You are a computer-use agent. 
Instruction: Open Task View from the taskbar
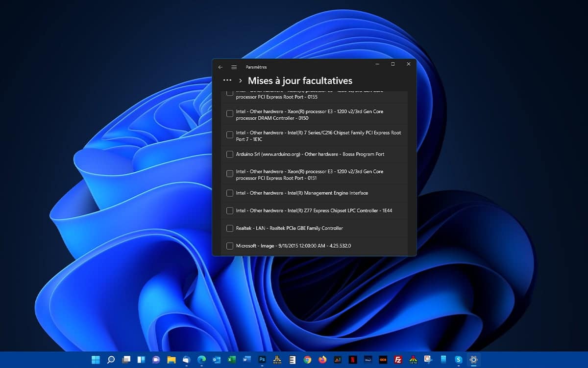pyautogui.click(x=126, y=360)
